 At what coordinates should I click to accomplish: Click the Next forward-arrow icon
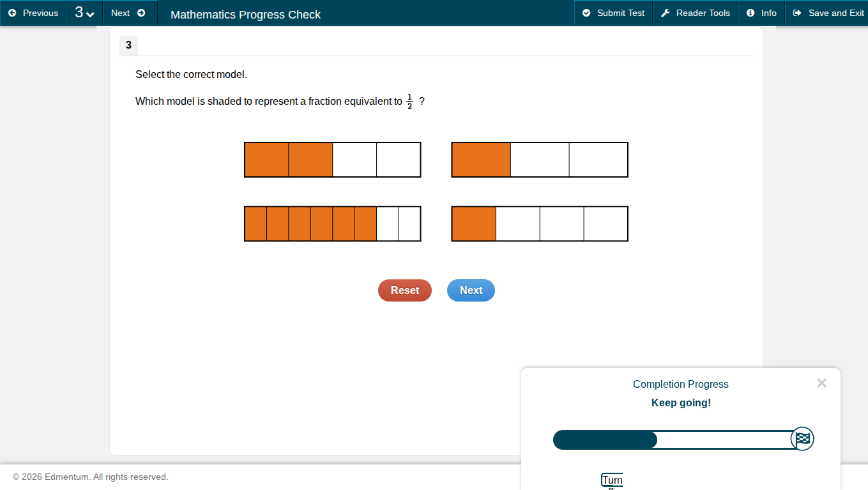pos(142,13)
